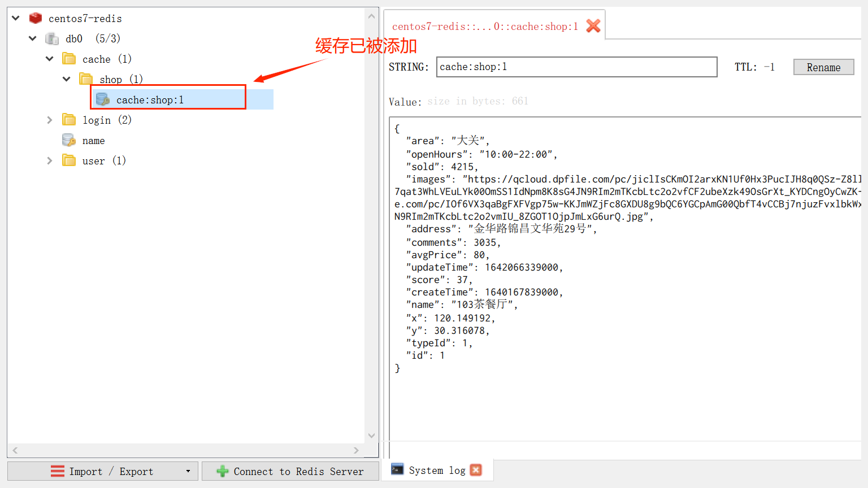The height and width of the screenshot is (488, 868).
Task: Click the Import / Export button
Action: [x=103, y=471]
